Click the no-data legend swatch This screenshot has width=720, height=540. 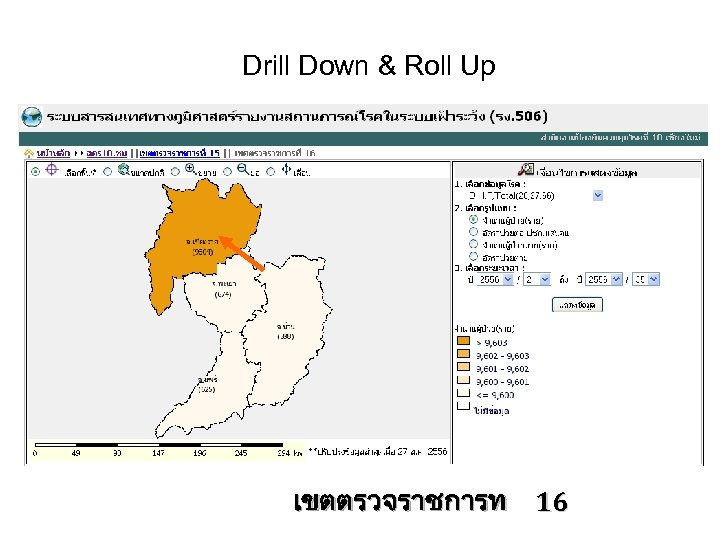464,406
